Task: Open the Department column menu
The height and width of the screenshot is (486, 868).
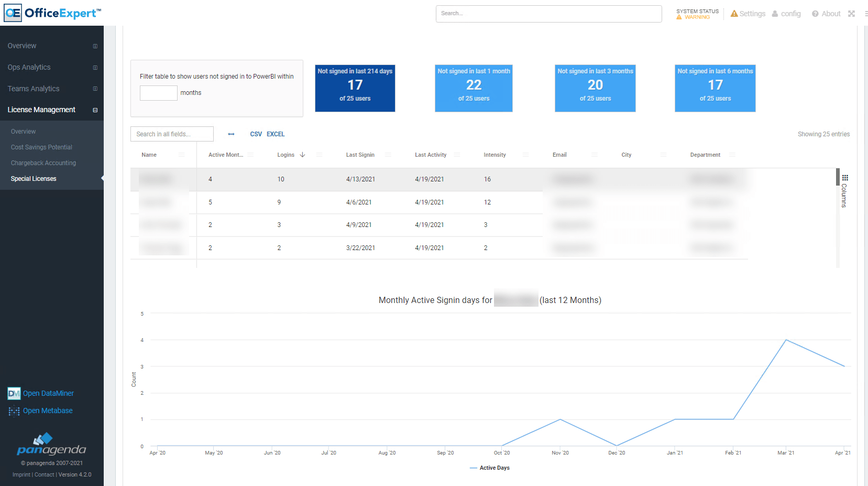Action: [x=732, y=155]
